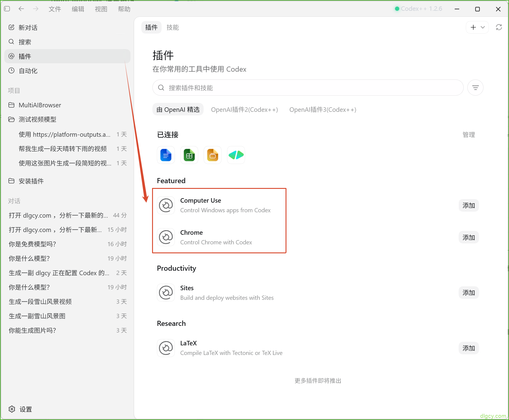Open the 文件 menu
509x420 pixels.
tap(55, 9)
